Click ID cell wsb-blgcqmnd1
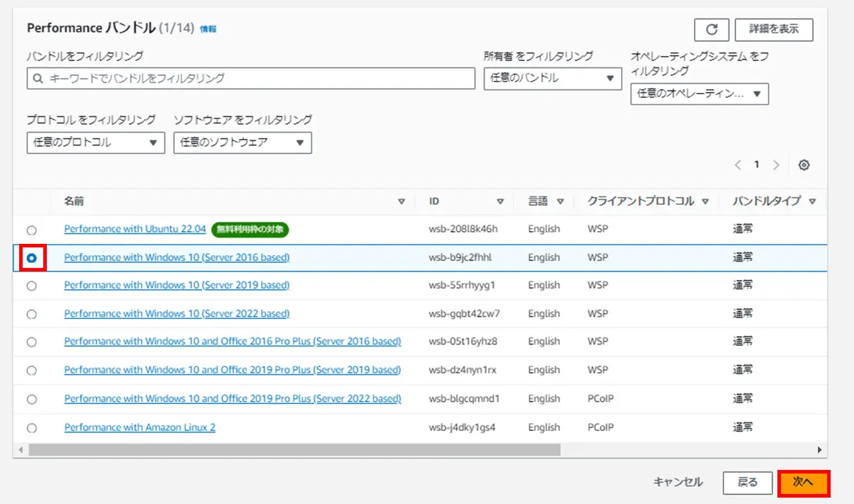 pos(464,398)
